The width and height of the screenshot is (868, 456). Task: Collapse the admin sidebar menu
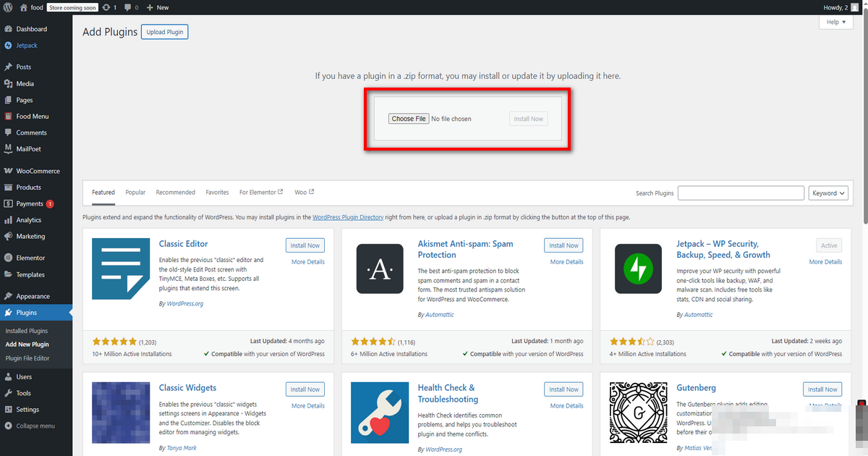[36, 426]
